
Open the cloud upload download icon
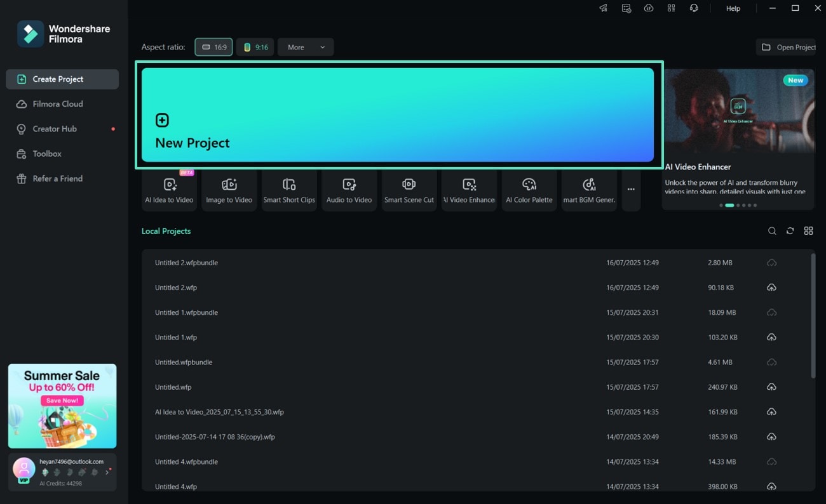[x=649, y=8]
